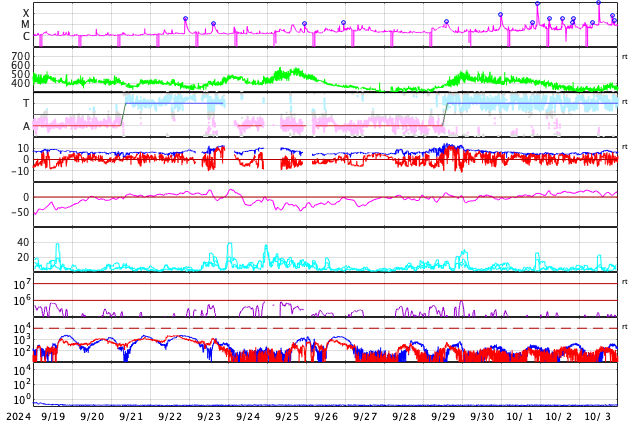Click the tall X-class peak marker on 10/1
634x424 pixels.
[537, 4]
